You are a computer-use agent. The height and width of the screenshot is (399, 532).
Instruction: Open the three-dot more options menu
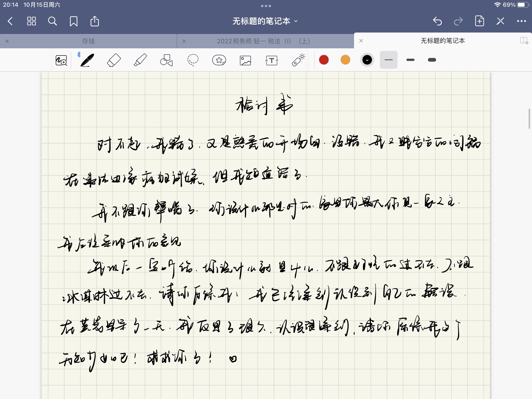[x=521, y=21]
